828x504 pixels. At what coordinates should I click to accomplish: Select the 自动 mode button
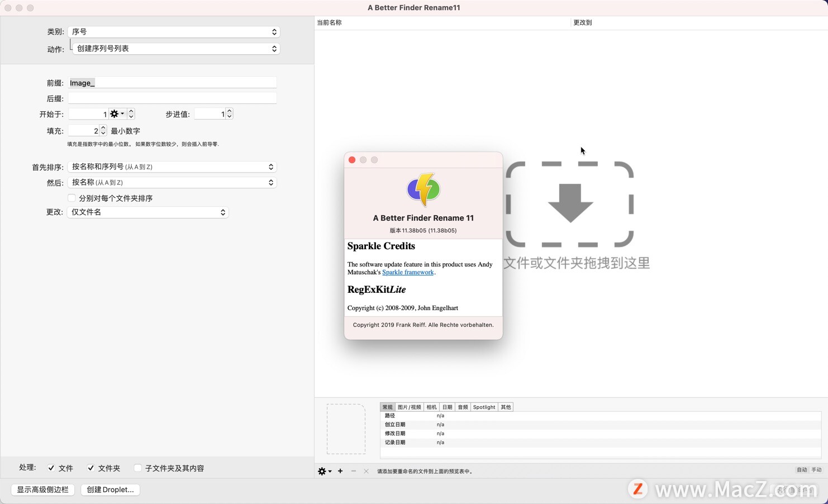(x=802, y=470)
